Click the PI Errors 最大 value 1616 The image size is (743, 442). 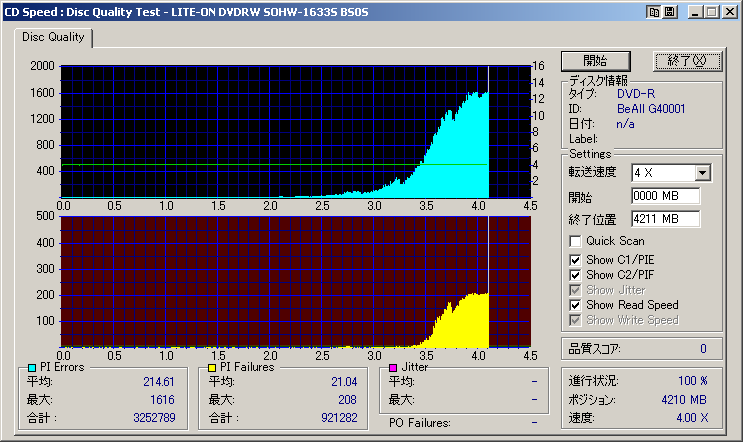163,400
